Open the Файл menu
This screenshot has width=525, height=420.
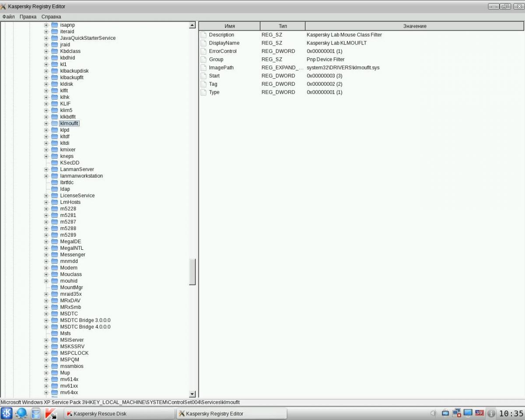pos(8,17)
